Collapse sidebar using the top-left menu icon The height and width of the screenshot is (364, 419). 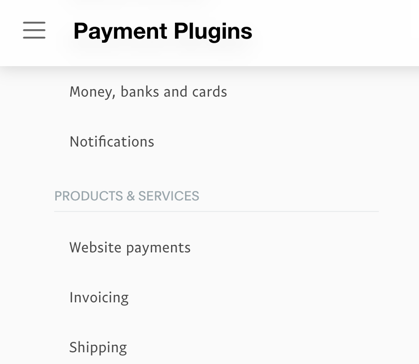(34, 30)
